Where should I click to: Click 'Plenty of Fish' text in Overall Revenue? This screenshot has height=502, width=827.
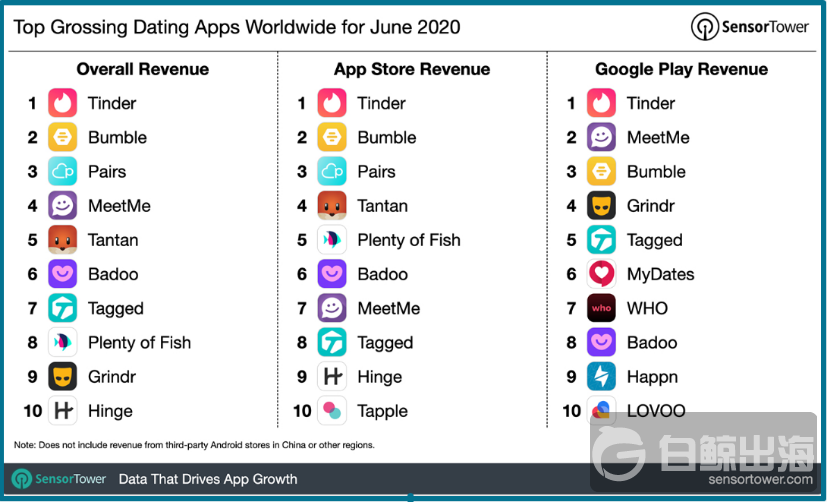(x=139, y=343)
